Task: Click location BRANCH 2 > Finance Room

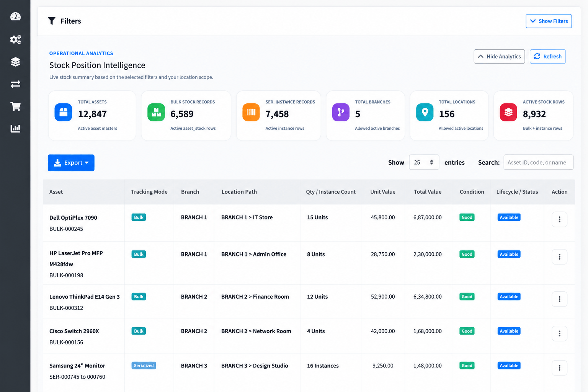Action: click(x=255, y=297)
